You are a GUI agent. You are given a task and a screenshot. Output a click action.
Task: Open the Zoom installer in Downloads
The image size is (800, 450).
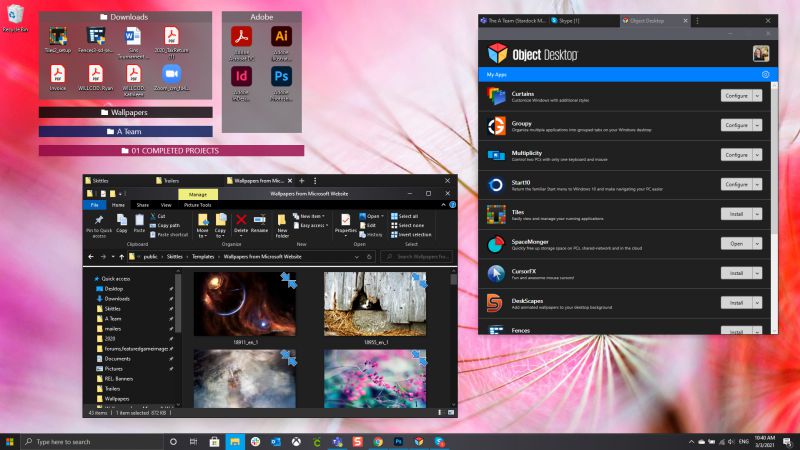point(169,74)
